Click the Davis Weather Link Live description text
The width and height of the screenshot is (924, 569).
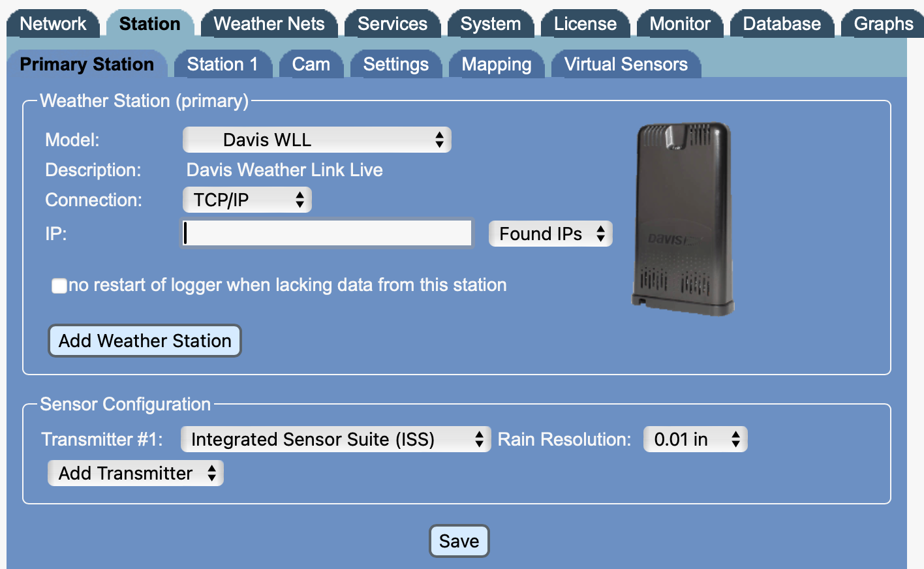coord(285,170)
